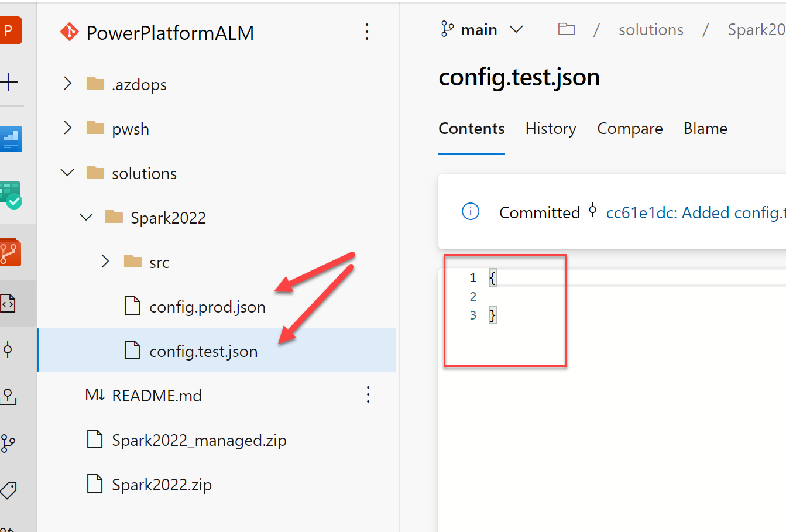Open Pushes icon in sidebar
786x532 pixels.
[x=8, y=396]
